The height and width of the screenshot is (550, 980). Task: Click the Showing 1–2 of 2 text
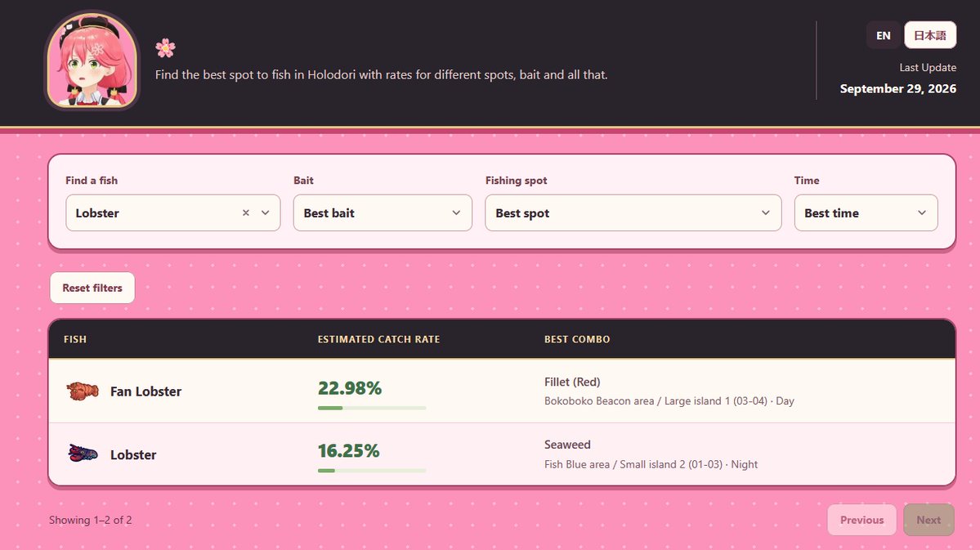point(91,520)
